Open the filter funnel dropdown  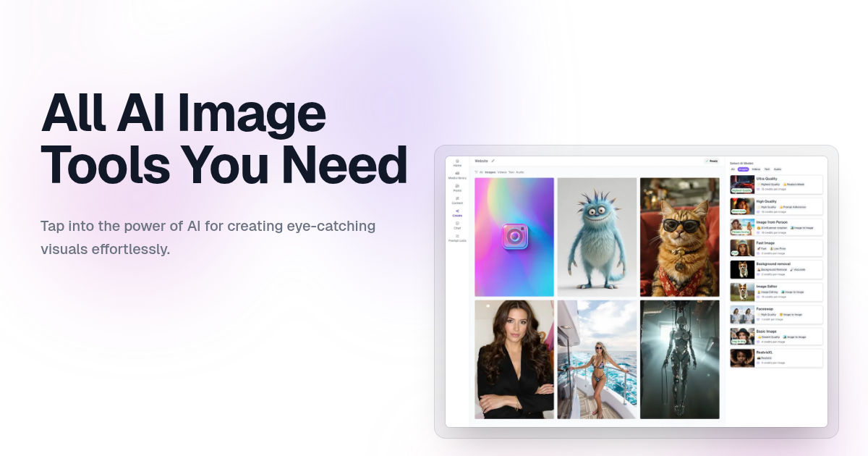click(477, 172)
